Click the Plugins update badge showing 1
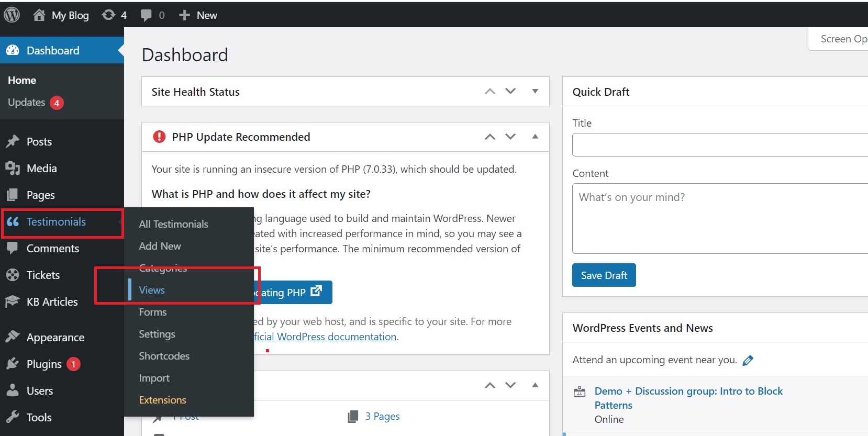Viewport: 868px width, 436px height. [x=74, y=364]
